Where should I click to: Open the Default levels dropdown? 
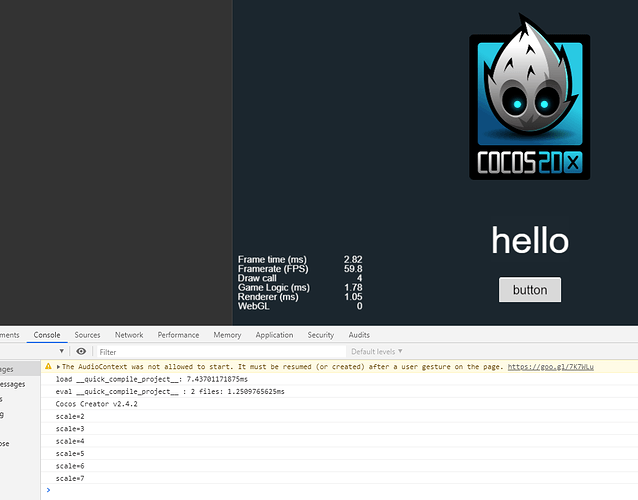(x=376, y=352)
